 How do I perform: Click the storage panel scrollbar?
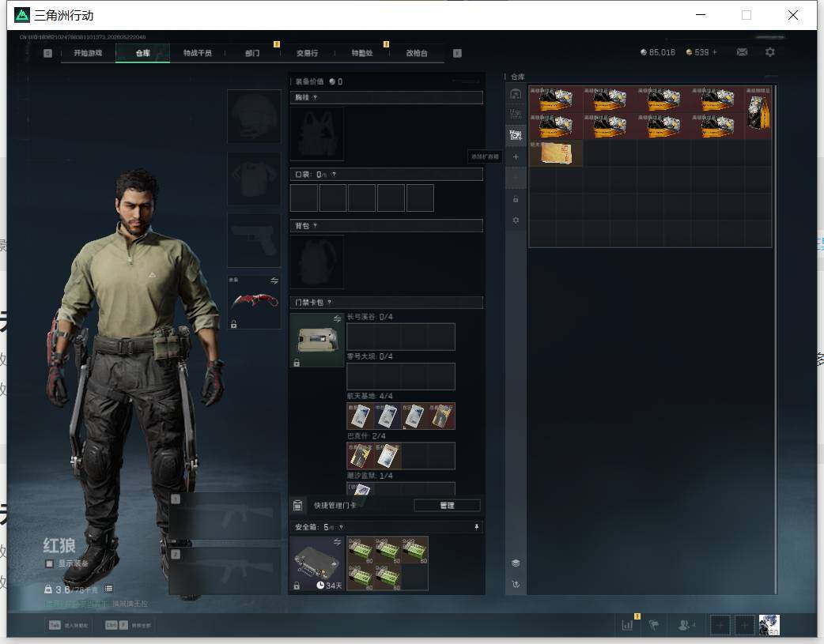click(x=776, y=339)
